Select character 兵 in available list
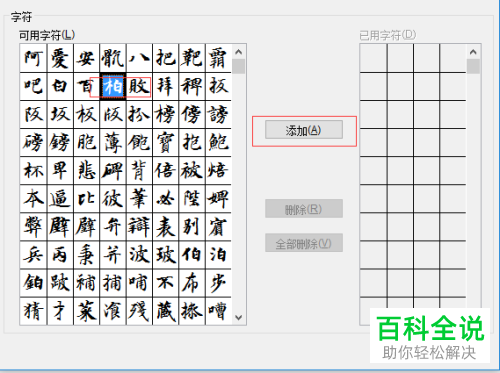This screenshot has height=373, width=500. pyautogui.click(x=33, y=255)
